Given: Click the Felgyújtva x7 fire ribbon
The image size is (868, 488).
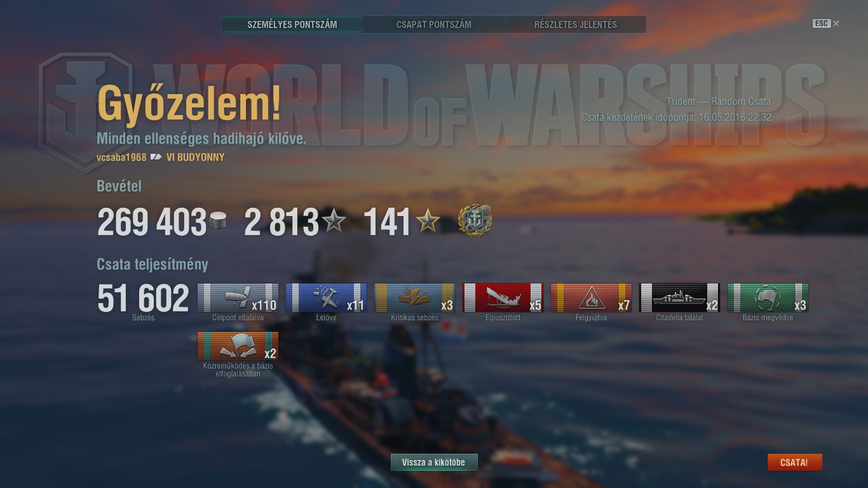Looking at the screenshot, I should coord(591,297).
